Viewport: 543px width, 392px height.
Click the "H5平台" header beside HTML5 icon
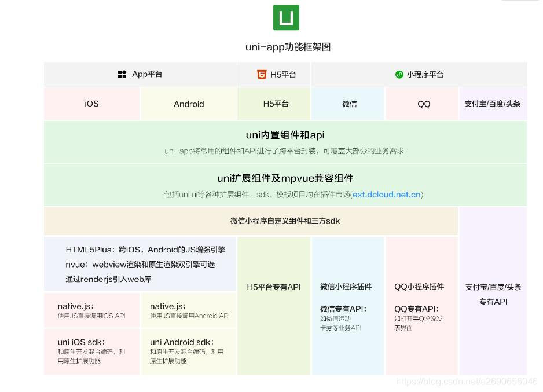pos(283,75)
